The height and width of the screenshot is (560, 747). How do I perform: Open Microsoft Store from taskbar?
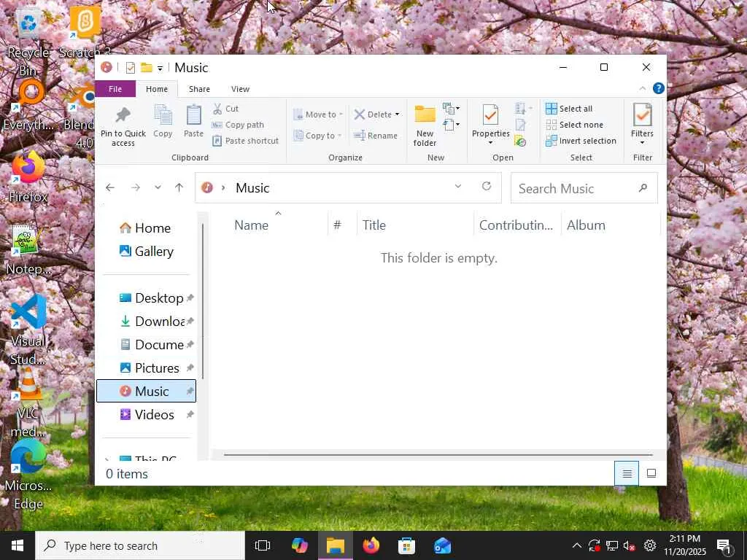point(406,545)
